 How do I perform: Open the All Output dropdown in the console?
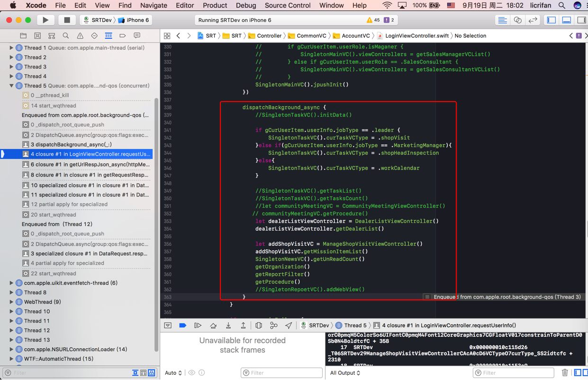click(x=345, y=373)
